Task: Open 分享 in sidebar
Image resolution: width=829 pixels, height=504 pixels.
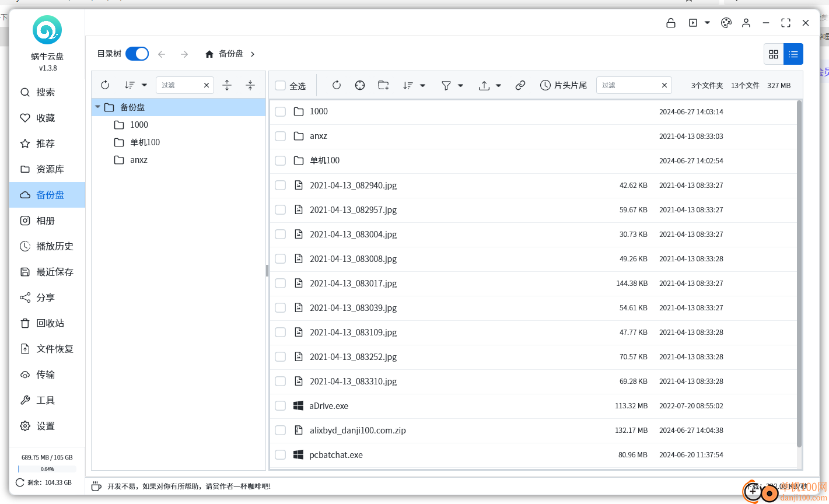Action: pos(47,297)
